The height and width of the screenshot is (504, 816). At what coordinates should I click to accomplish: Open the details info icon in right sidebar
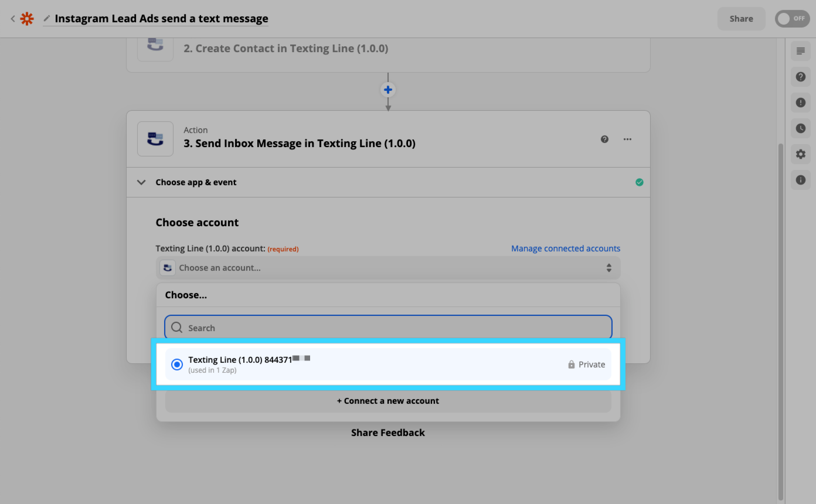(x=801, y=180)
